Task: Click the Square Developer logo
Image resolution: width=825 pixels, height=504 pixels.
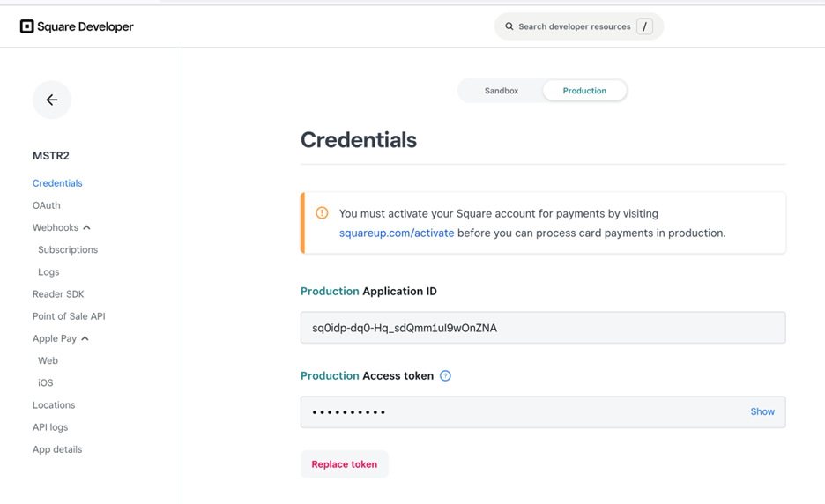Action: [x=77, y=26]
